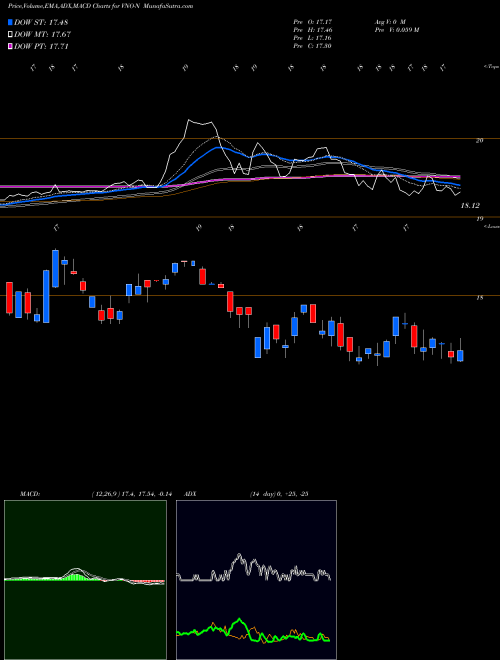
Task: Select the 'DOW PT: 17.71' legend text
Action: point(41,47)
